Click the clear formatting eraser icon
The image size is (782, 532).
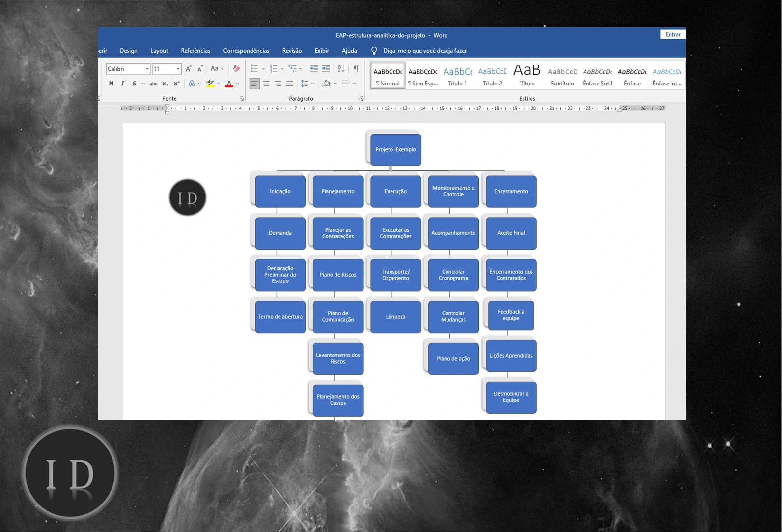coord(236,69)
